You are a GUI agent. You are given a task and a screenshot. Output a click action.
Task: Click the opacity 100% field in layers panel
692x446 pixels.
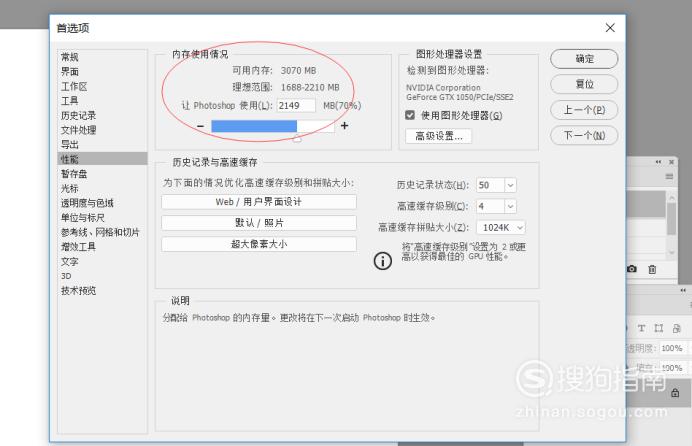pyautogui.click(x=673, y=348)
